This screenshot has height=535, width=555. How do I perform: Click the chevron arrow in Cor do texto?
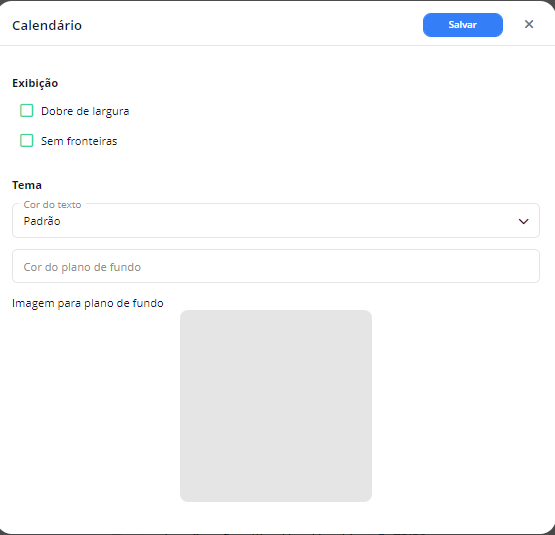pos(523,221)
